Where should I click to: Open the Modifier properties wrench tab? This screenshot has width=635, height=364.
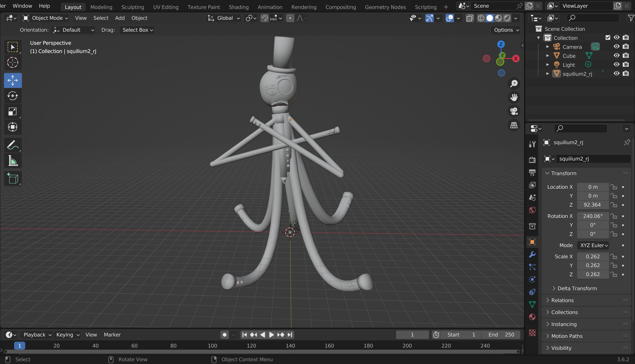point(532,254)
